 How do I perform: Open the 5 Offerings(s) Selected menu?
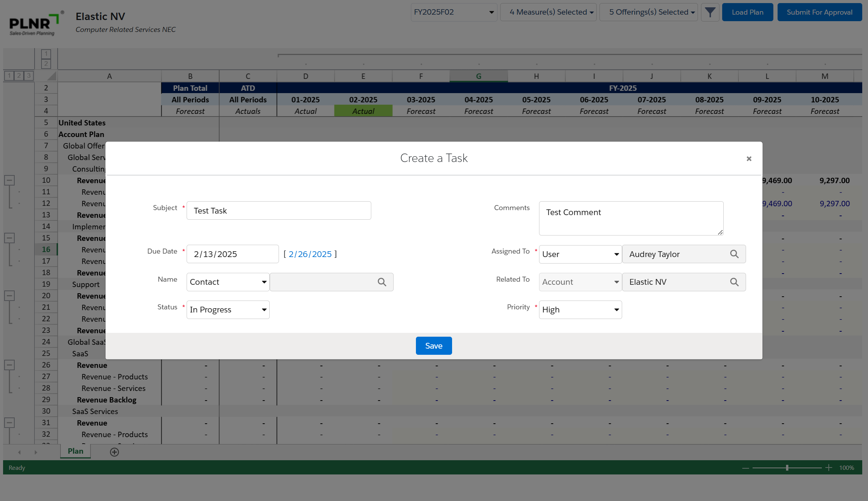pyautogui.click(x=649, y=12)
